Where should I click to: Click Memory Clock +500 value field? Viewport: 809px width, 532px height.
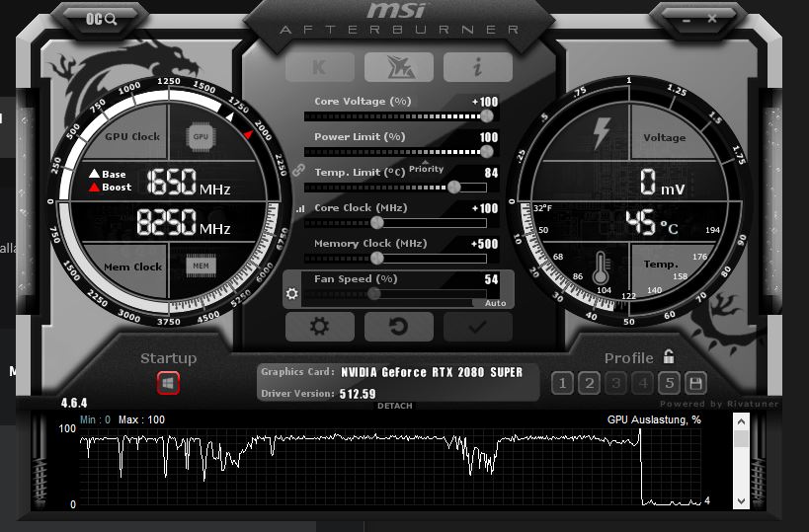click(484, 244)
